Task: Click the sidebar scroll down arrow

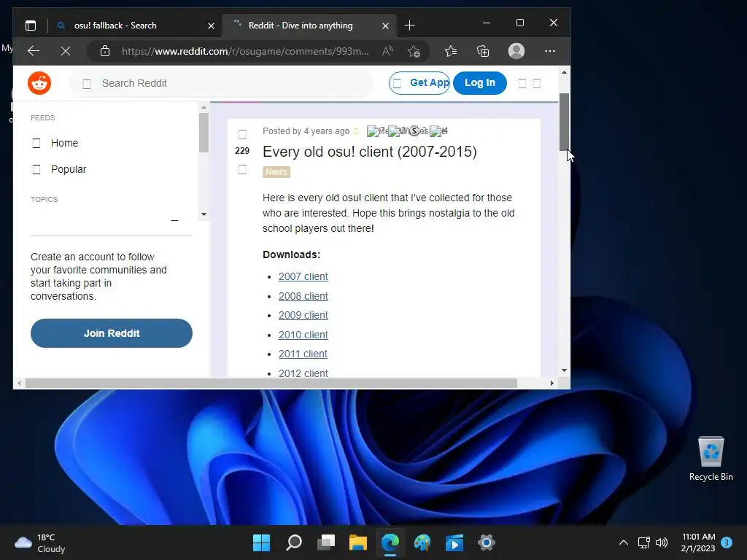Action: point(204,214)
